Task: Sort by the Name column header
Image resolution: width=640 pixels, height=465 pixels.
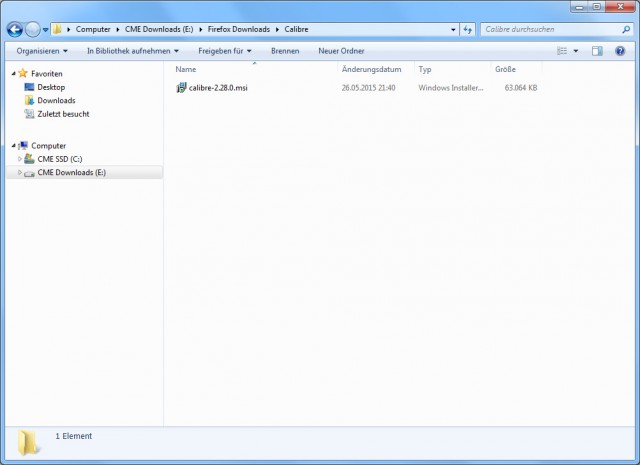Action: pyautogui.click(x=186, y=69)
